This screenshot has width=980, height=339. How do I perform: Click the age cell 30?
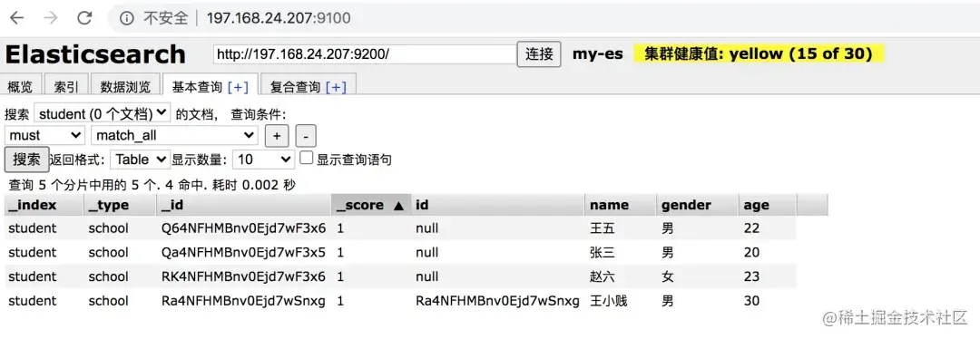pyautogui.click(x=752, y=301)
